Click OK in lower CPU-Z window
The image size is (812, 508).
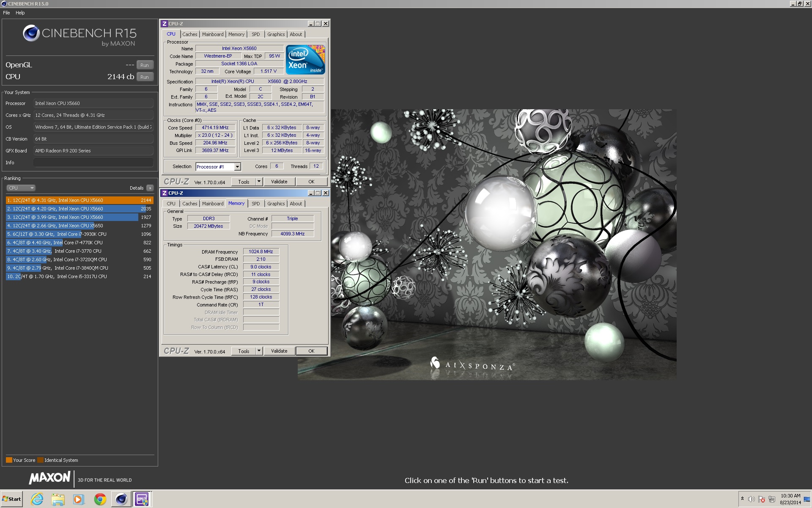coord(311,351)
